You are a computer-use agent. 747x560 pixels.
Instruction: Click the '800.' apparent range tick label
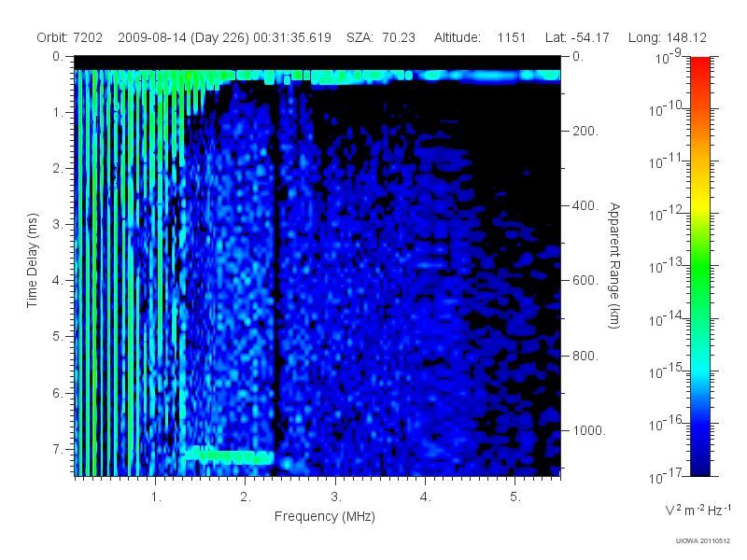pyautogui.click(x=585, y=356)
